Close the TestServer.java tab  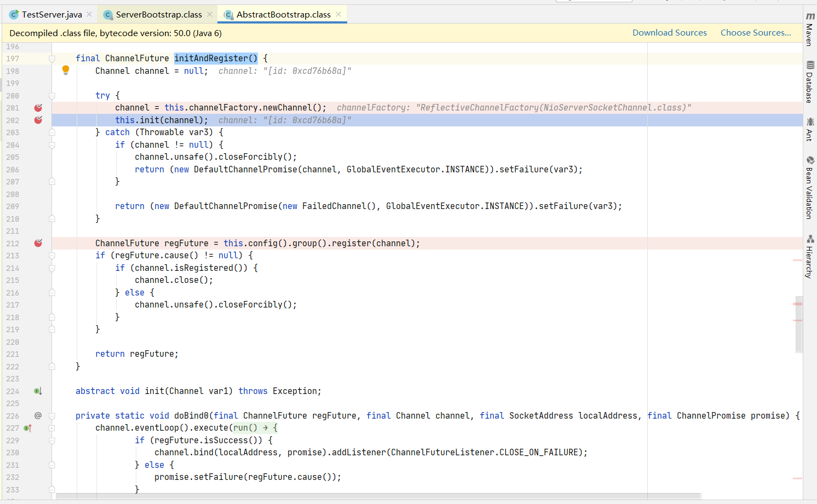click(89, 15)
